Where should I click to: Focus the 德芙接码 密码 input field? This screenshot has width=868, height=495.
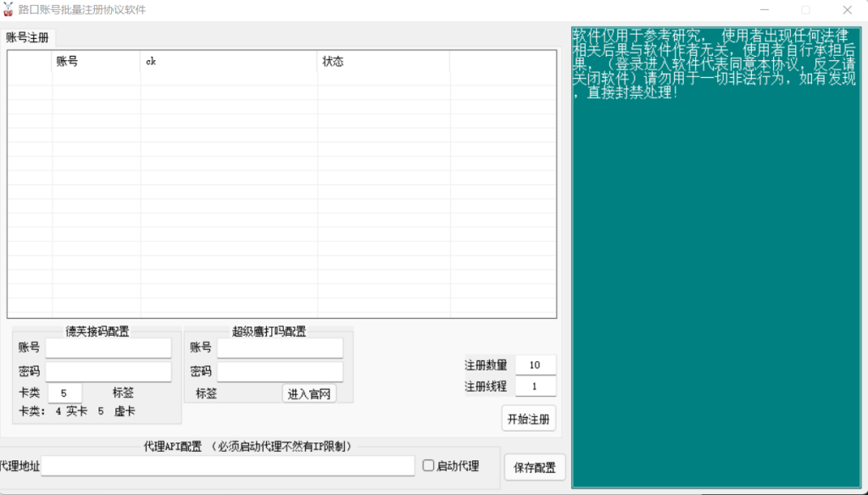click(x=108, y=371)
